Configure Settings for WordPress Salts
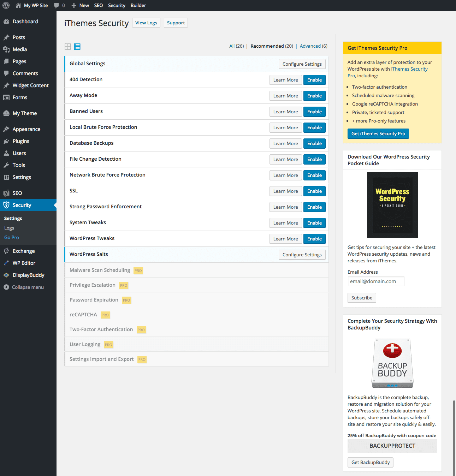Image resolution: width=456 pixels, height=476 pixels. [x=302, y=255]
